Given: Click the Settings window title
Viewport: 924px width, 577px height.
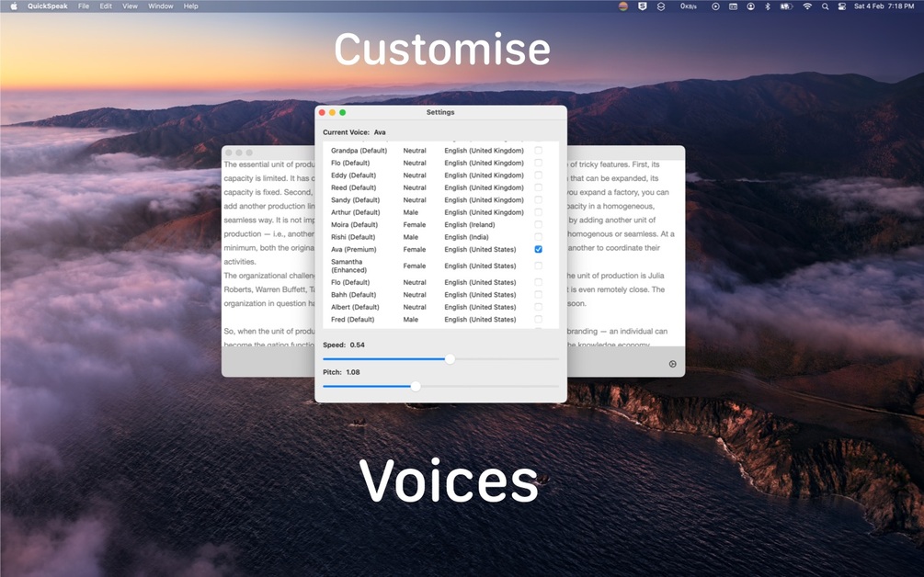Looking at the screenshot, I should [440, 112].
